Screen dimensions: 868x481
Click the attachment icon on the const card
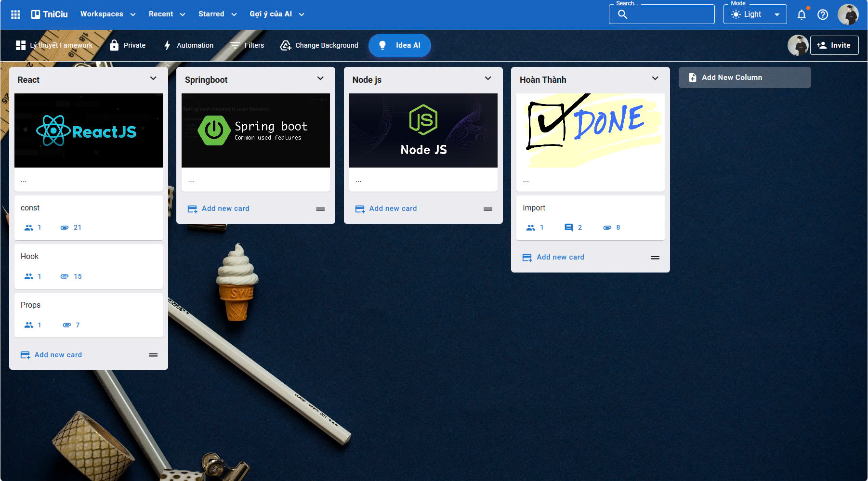pyautogui.click(x=65, y=228)
